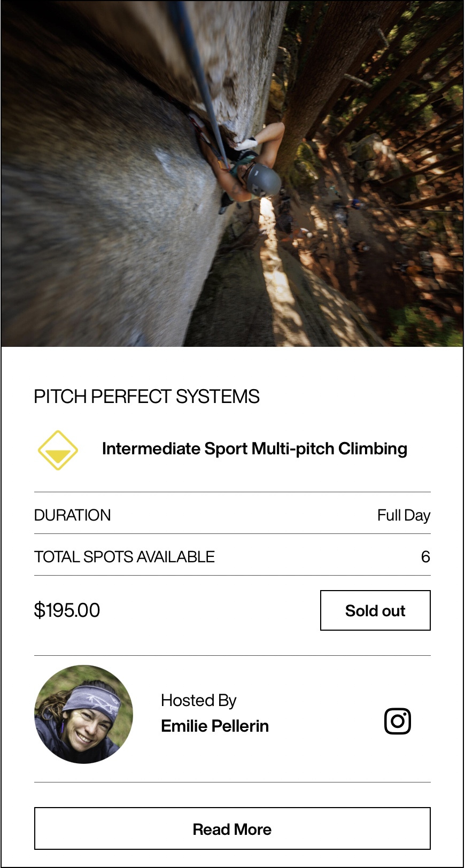Click the Full Day duration value
Viewport: 465px width, 868px height.
(404, 515)
